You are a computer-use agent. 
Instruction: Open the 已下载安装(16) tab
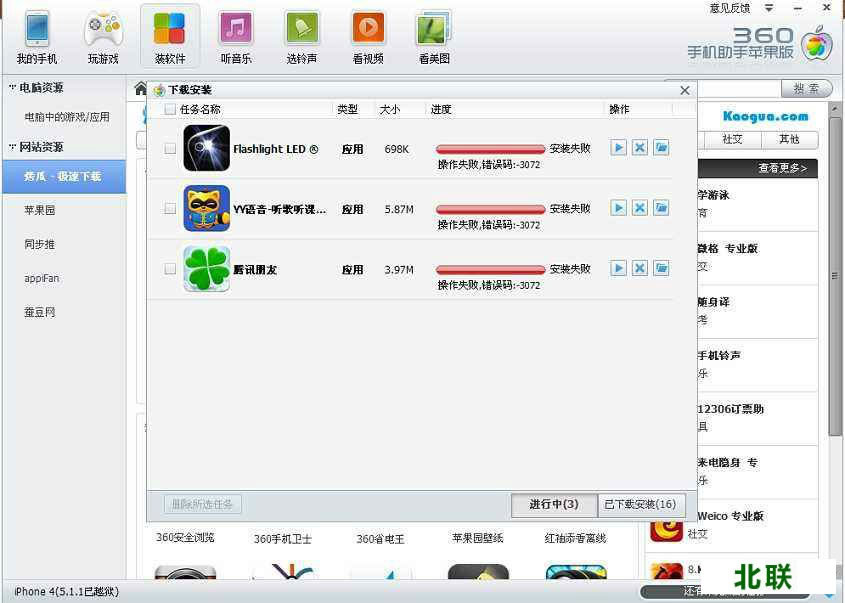[x=640, y=505]
